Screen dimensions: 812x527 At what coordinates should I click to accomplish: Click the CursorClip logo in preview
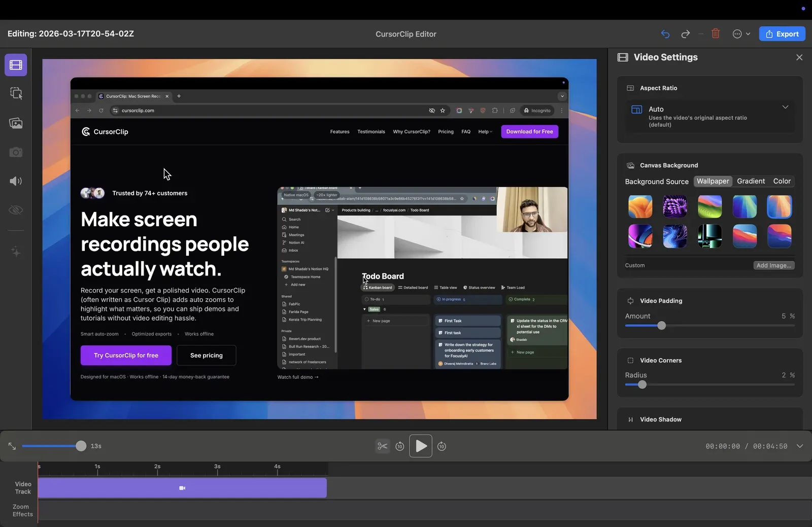click(x=105, y=132)
